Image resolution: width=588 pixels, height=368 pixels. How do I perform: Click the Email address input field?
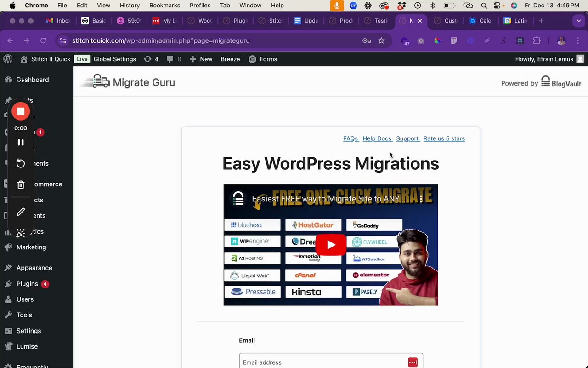[x=331, y=362]
